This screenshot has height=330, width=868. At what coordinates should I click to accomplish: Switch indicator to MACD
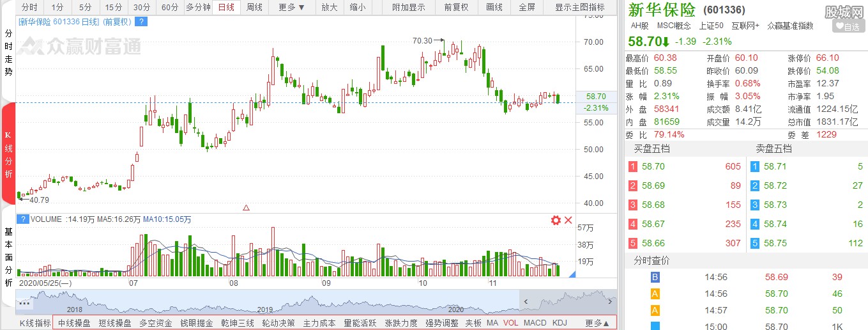click(x=535, y=323)
